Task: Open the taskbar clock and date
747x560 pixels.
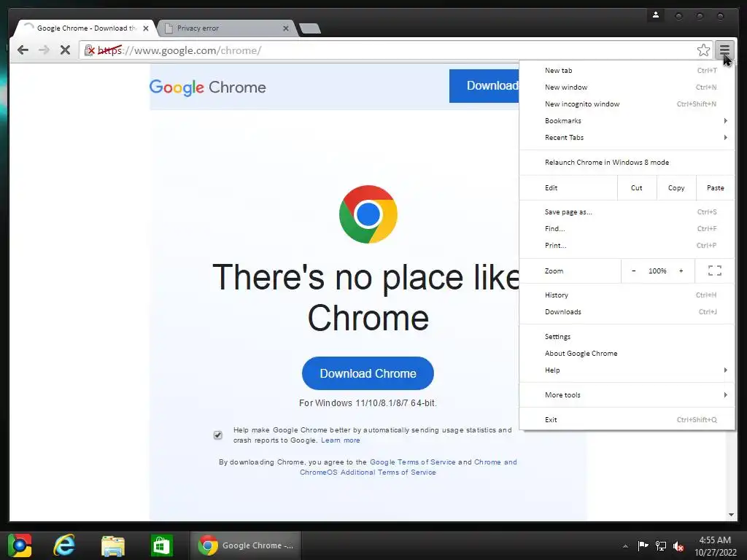Action: 715,546
